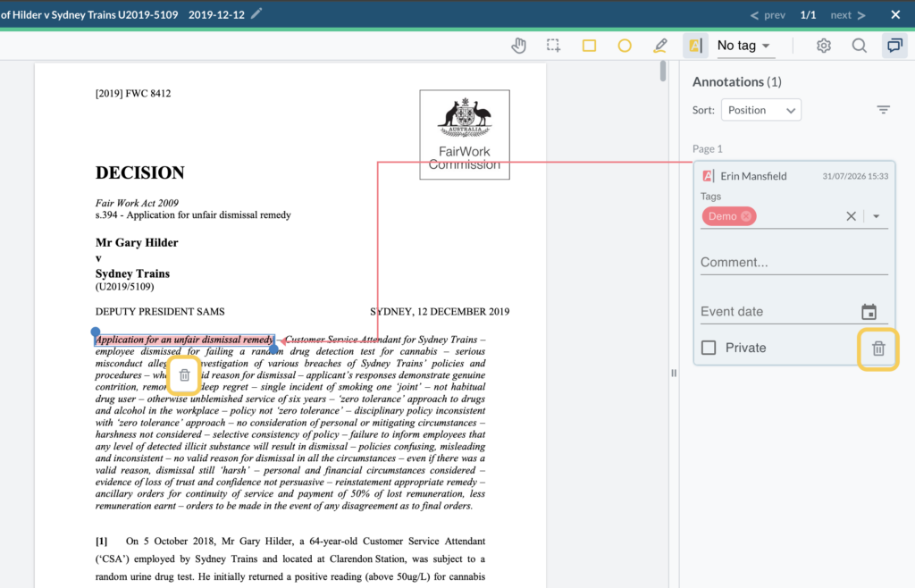Delete highlight using document trash icon
Image resolution: width=915 pixels, height=588 pixels.
[184, 375]
